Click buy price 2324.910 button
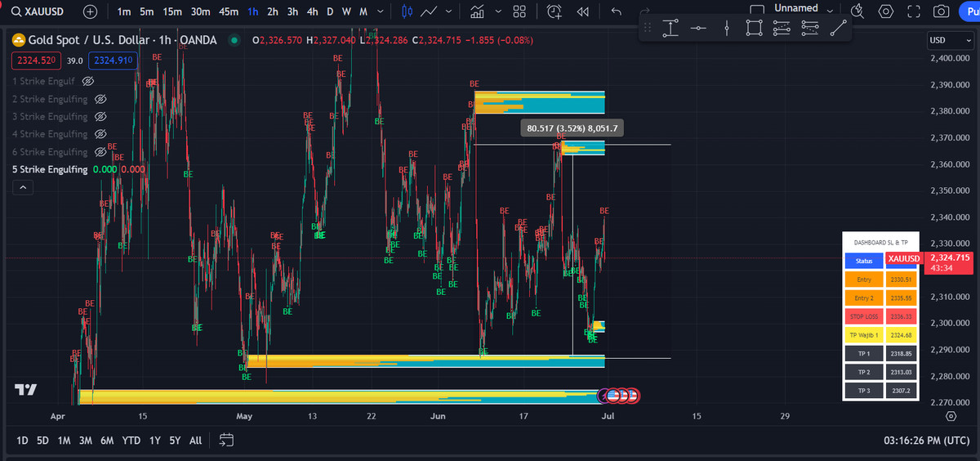The width and height of the screenshot is (980, 461). 114,60
